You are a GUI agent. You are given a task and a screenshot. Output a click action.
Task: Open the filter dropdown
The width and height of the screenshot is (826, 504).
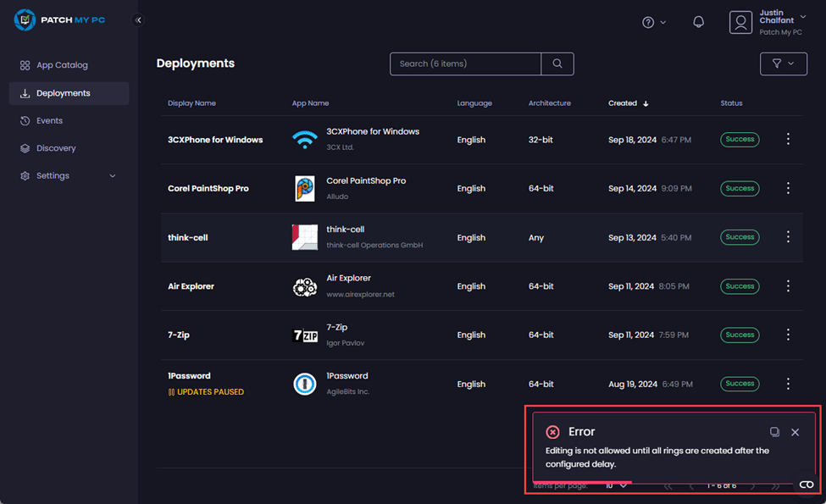pyautogui.click(x=783, y=64)
